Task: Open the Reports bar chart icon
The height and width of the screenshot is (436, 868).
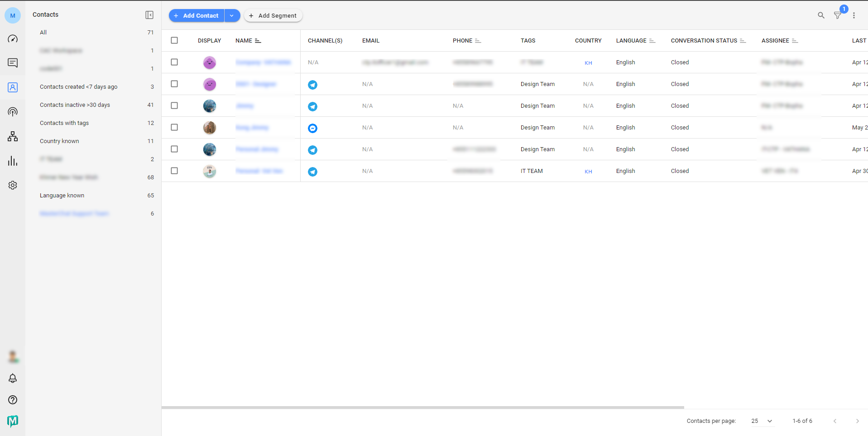Action: pos(13,161)
